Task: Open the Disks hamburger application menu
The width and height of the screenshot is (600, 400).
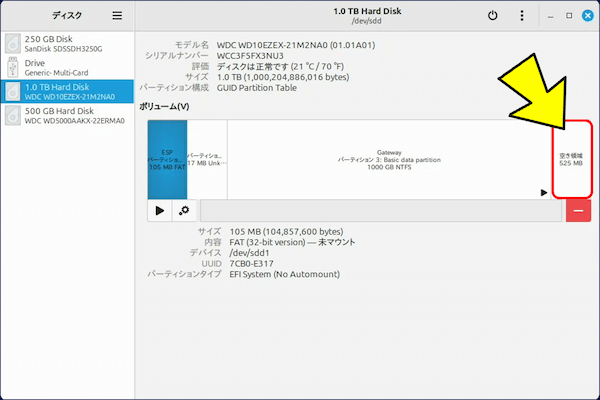Action: click(x=117, y=16)
